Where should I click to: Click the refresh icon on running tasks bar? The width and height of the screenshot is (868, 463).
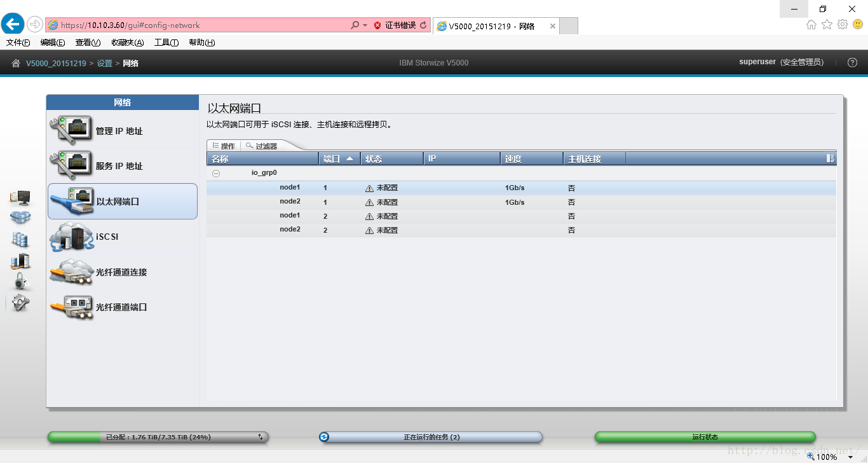coord(324,437)
